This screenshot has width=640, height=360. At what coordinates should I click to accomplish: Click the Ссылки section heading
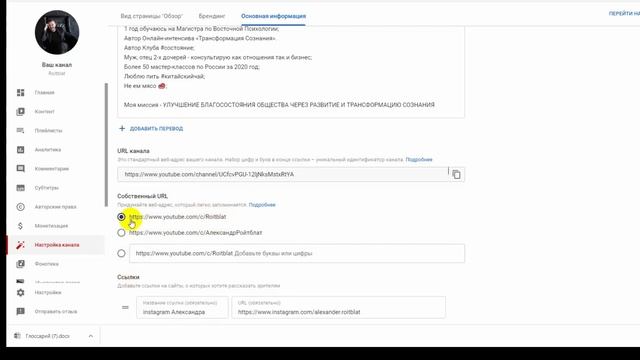pyautogui.click(x=128, y=277)
